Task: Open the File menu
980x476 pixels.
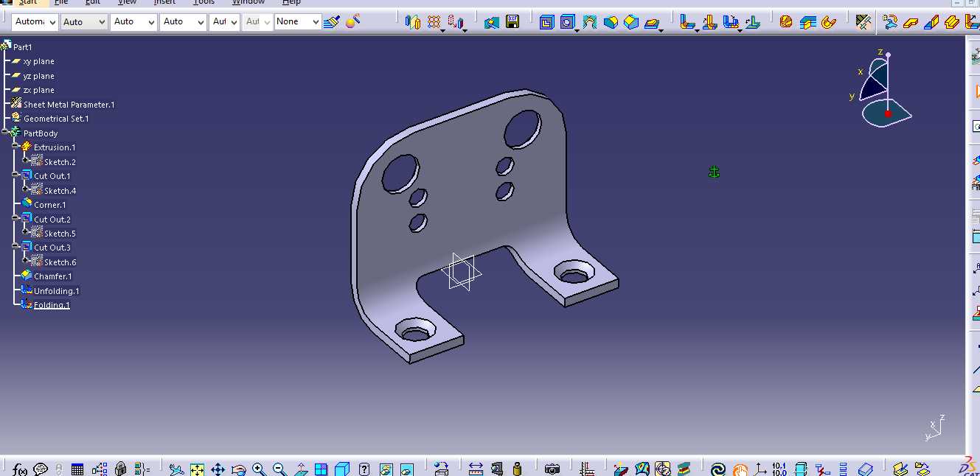Action: tap(61, 2)
